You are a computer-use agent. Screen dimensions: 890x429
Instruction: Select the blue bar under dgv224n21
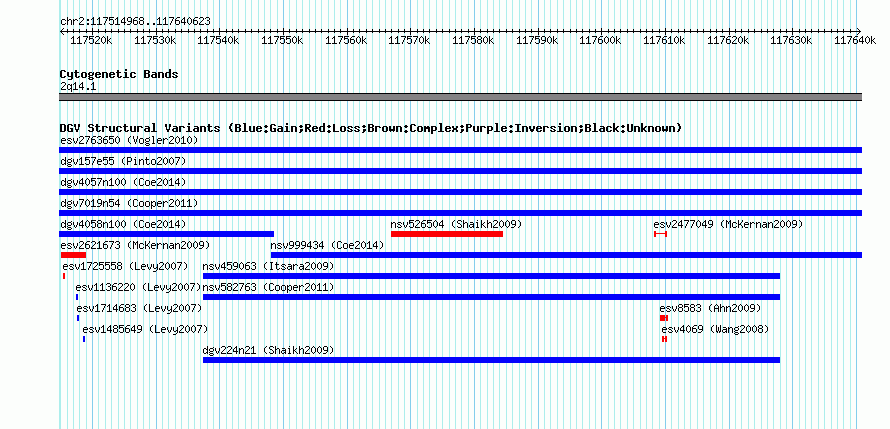point(492,360)
